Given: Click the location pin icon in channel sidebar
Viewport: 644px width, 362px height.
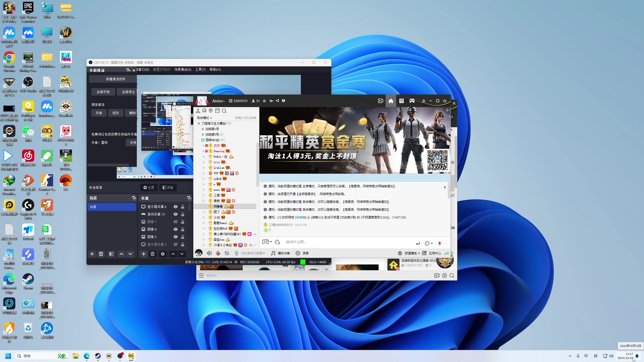Looking at the screenshot, I should pyautogui.click(x=211, y=111).
